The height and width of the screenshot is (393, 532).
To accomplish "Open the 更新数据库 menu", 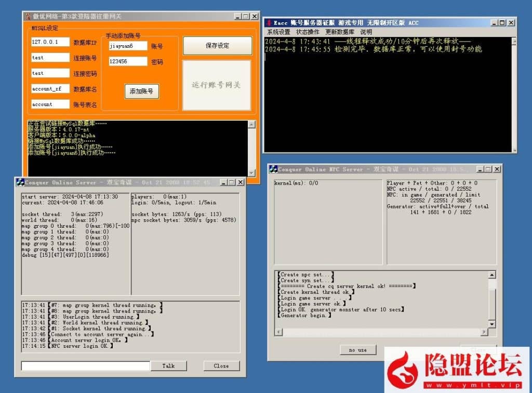I will coord(340,32).
